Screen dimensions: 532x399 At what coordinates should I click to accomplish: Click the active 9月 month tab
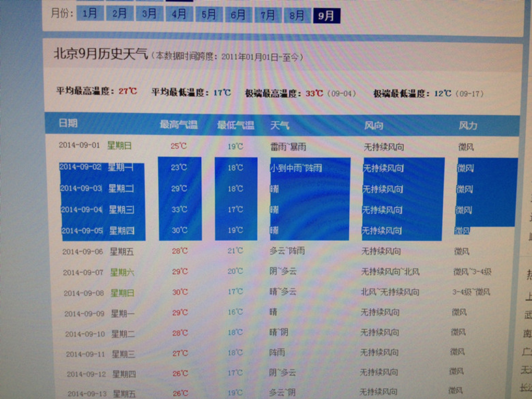tap(327, 15)
